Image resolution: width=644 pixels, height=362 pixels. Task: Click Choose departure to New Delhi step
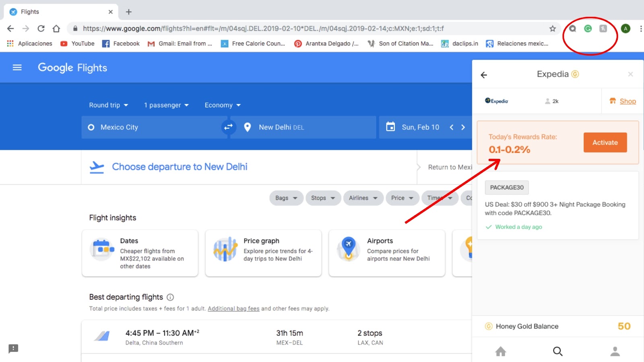(x=180, y=167)
